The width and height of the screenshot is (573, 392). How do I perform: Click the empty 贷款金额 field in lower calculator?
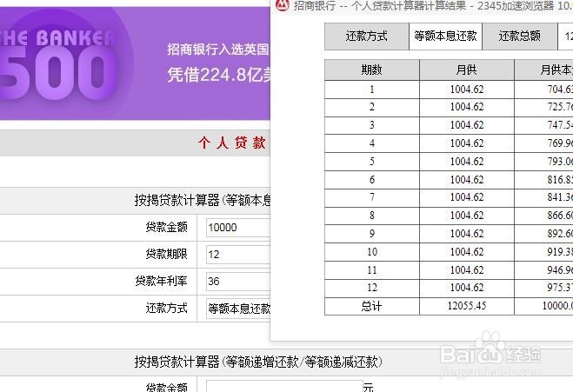284,386
